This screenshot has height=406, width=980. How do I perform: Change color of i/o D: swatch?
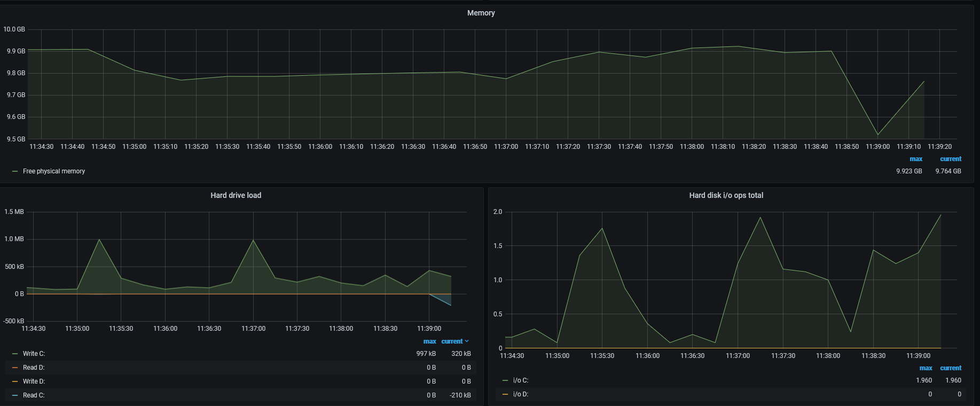505,394
